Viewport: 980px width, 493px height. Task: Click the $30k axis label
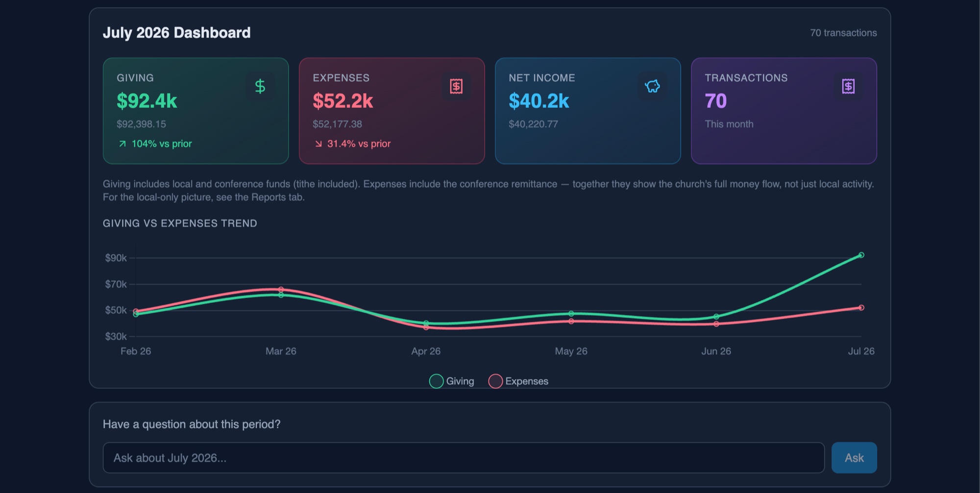tap(116, 336)
